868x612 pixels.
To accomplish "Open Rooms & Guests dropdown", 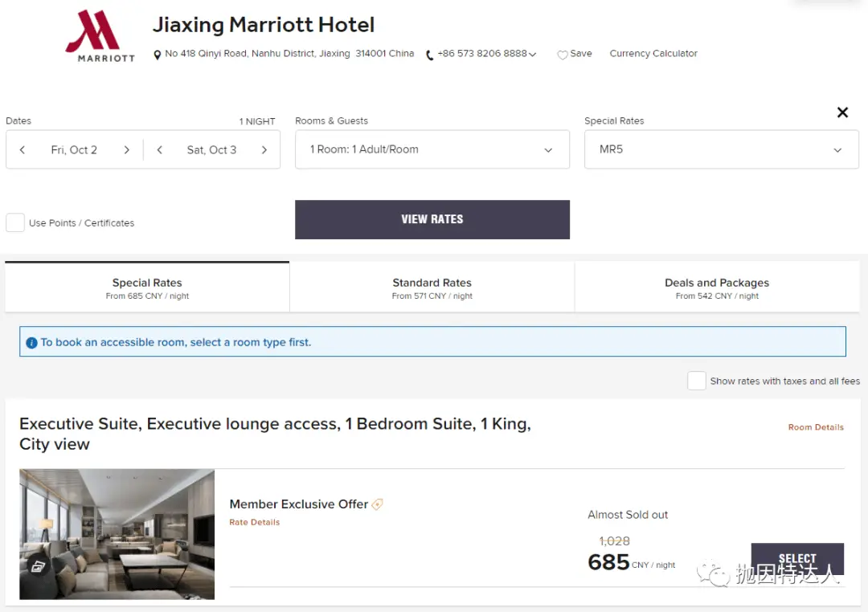I will click(x=432, y=150).
